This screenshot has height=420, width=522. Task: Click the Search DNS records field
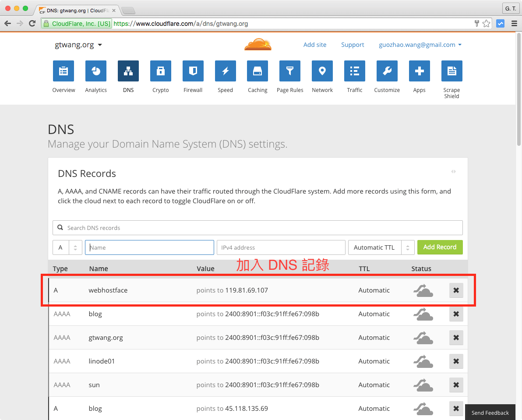[257, 227]
